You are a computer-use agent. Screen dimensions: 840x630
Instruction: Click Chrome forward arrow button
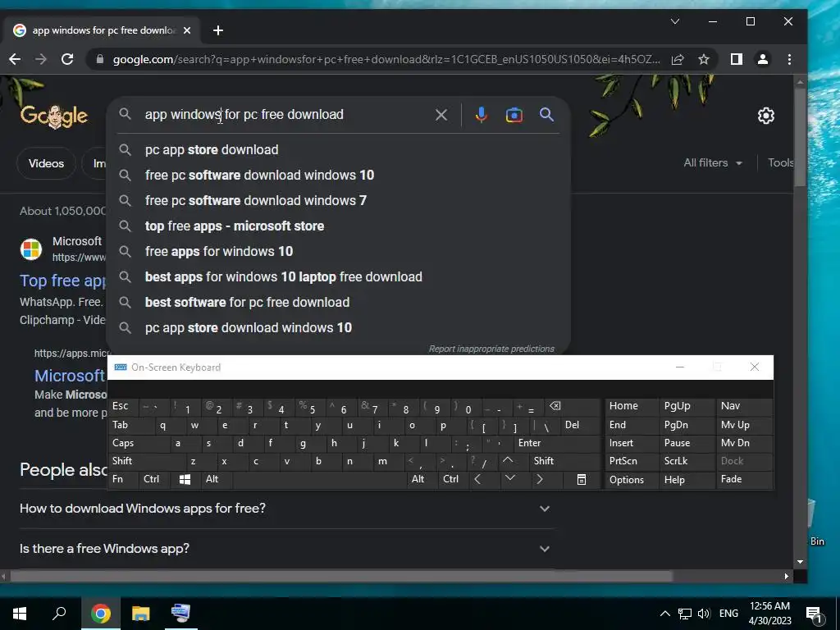(41, 59)
